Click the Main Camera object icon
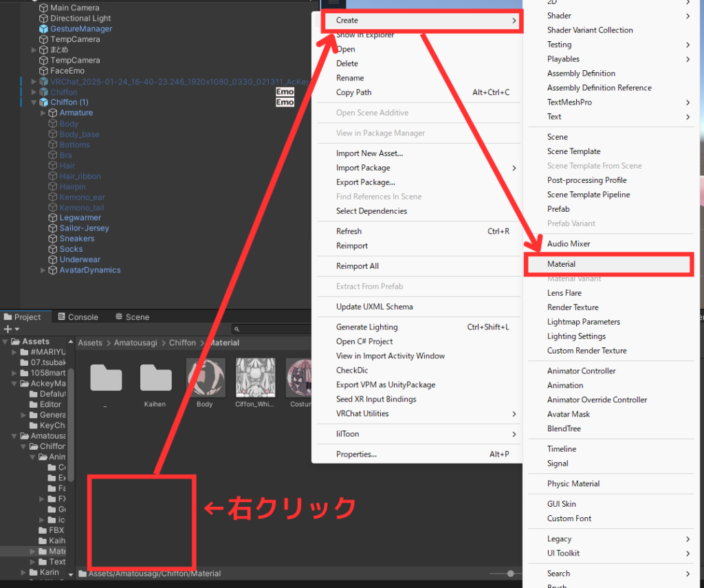 coord(44,8)
